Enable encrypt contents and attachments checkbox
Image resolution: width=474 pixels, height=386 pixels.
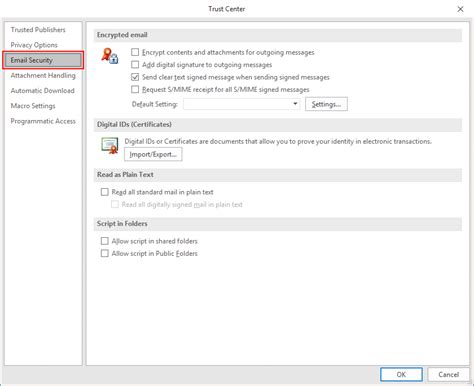point(135,52)
